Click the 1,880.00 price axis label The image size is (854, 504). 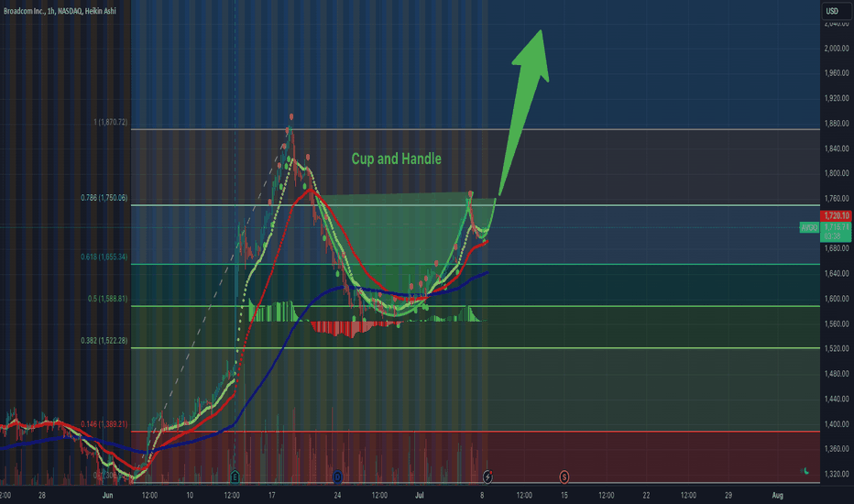[837, 124]
